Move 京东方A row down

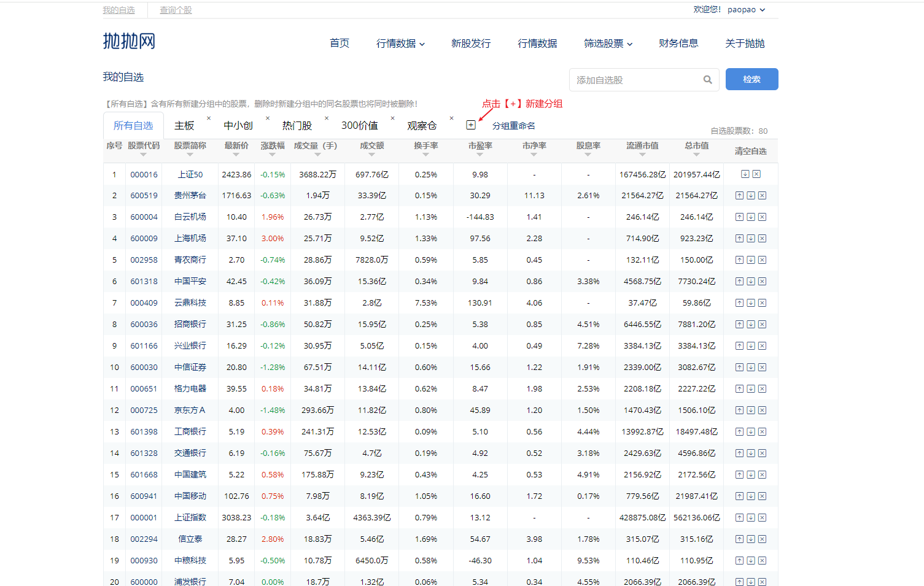(751, 411)
